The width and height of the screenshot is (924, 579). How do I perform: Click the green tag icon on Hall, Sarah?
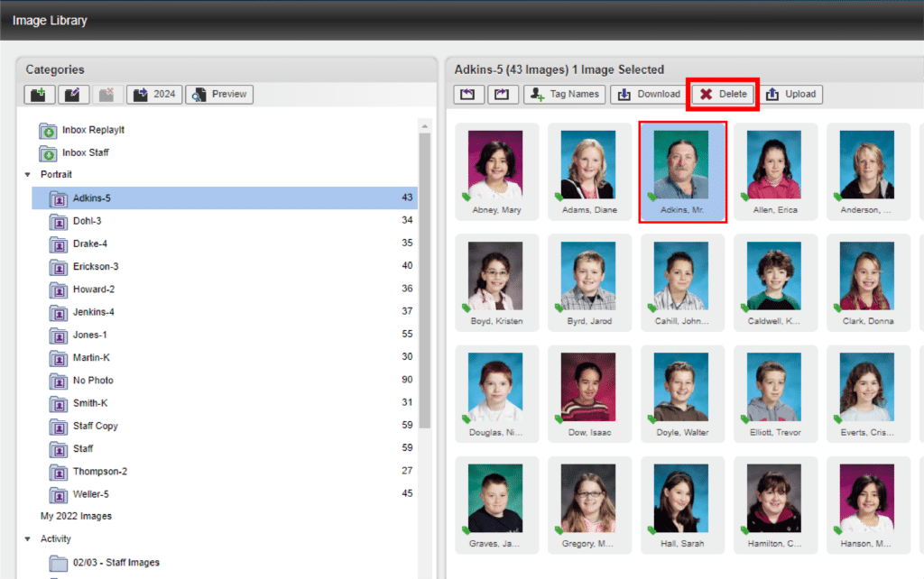click(651, 530)
